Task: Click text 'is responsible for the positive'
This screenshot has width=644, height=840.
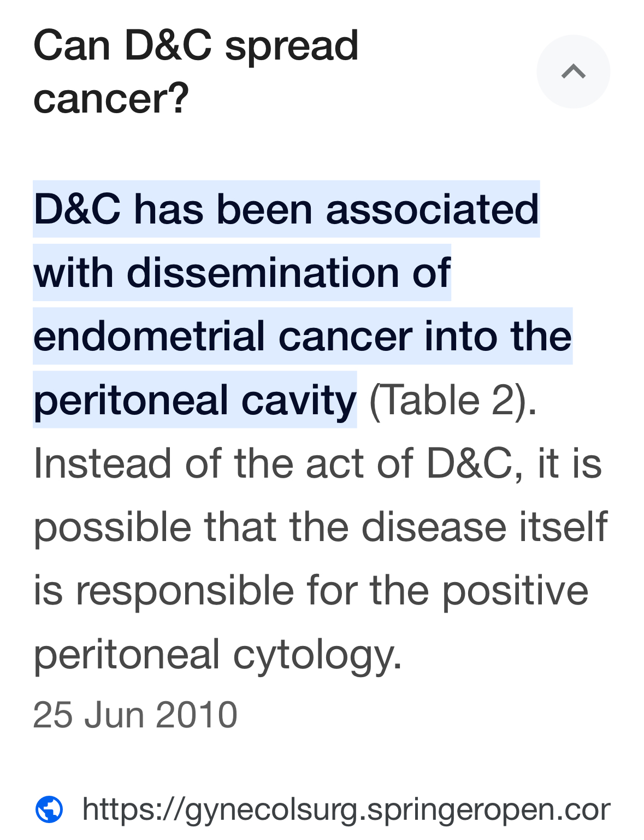Action: coord(311,590)
